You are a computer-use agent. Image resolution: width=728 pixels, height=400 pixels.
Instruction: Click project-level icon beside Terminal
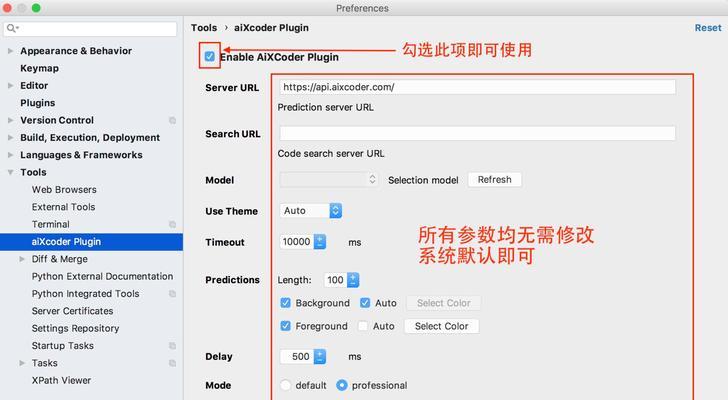(172, 225)
